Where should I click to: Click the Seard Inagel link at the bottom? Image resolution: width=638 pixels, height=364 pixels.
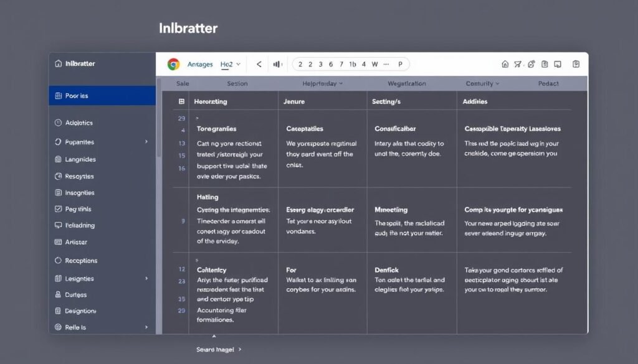216,349
